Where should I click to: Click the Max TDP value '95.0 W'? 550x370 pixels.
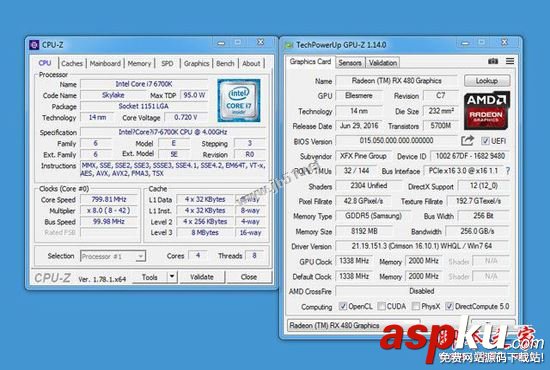pos(194,95)
